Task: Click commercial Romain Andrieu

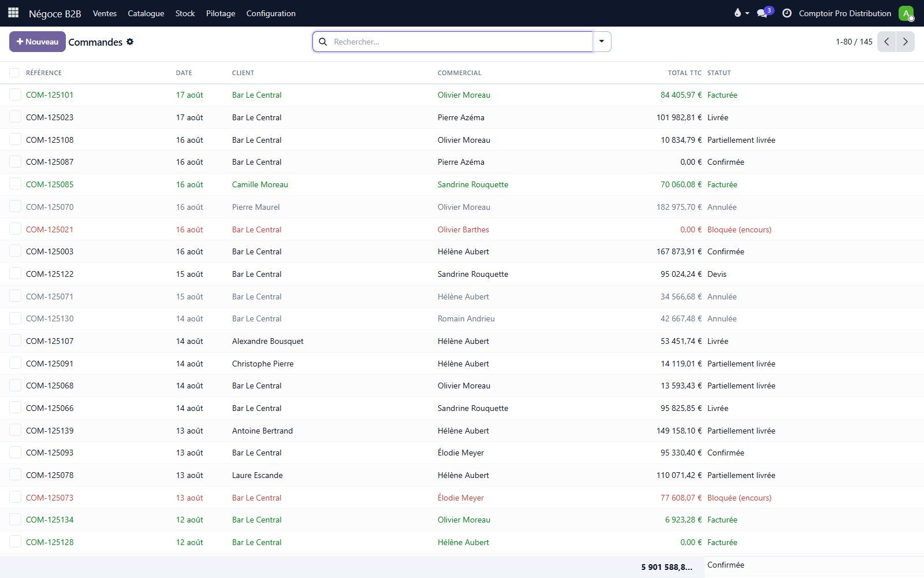Action: (x=466, y=318)
